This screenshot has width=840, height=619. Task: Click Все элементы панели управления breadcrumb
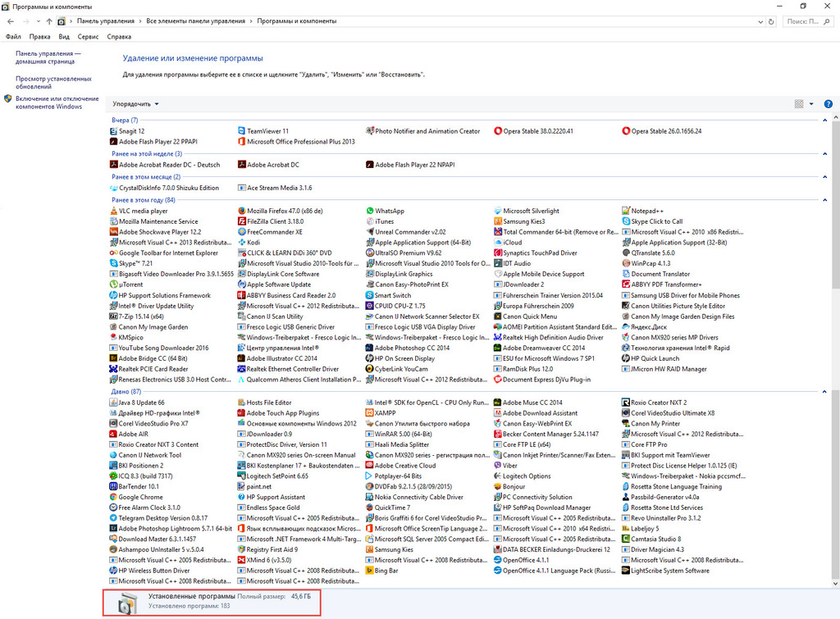click(195, 21)
